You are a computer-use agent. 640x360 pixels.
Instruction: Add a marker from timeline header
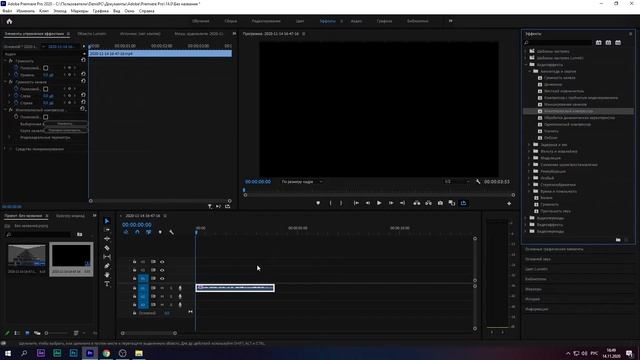160,232
